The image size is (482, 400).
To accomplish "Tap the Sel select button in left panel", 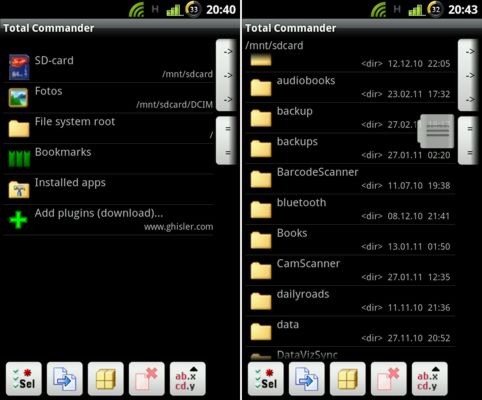I will (24, 379).
